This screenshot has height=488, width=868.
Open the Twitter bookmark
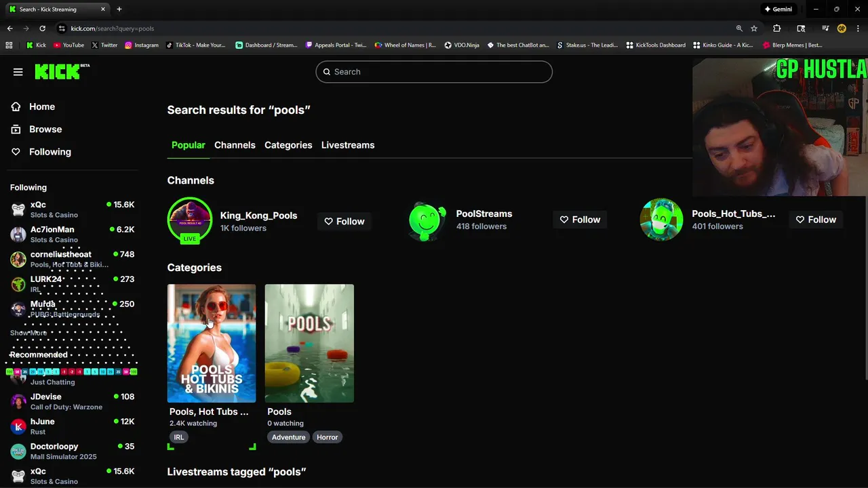(104, 45)
